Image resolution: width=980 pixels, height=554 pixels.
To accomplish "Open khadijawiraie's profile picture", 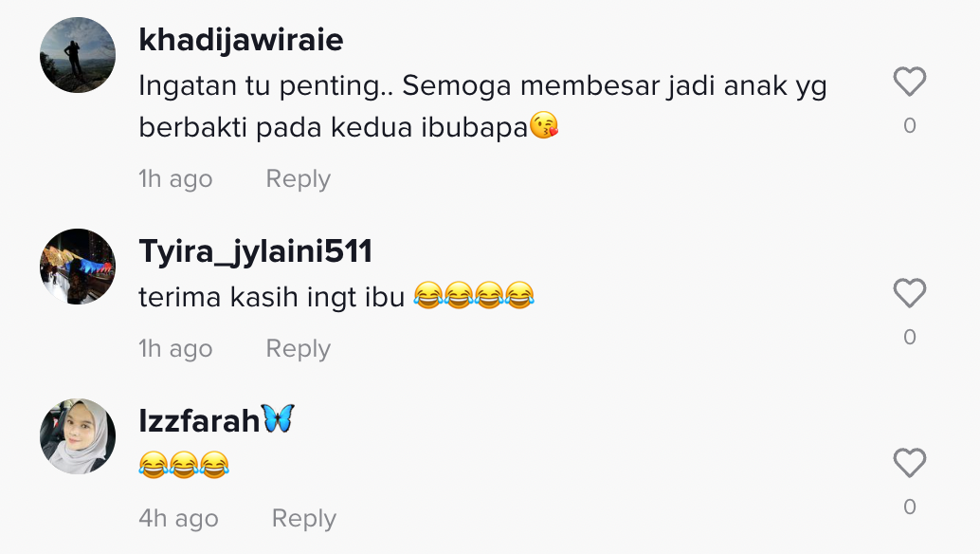I will click(x=78, y=55).
